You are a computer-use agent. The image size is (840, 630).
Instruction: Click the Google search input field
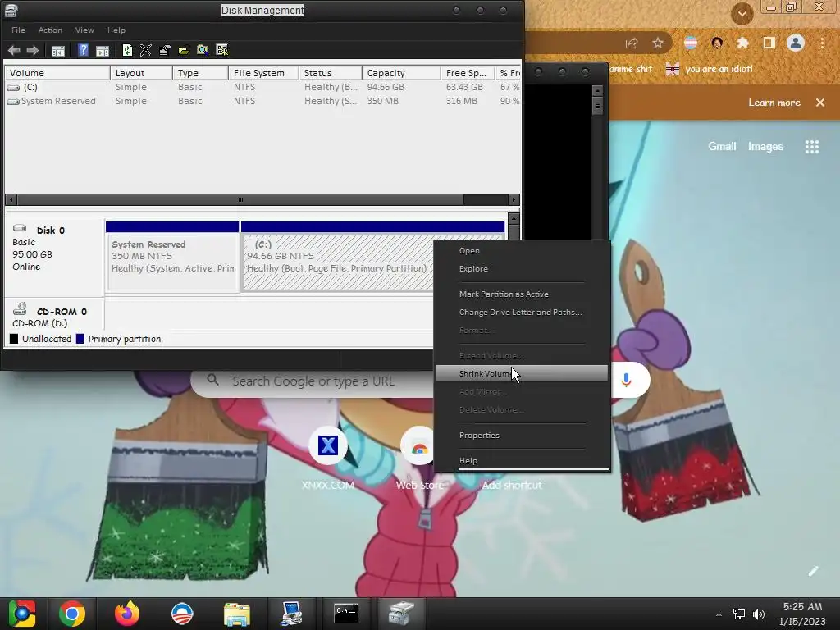tap(313, 381)
